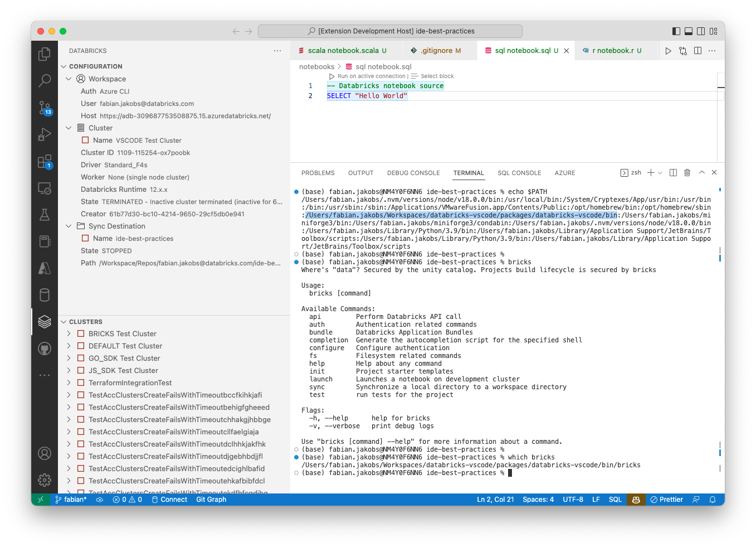756x547 pixels.
Task: Open editor More Actions menu
Action: pos(712,51)
